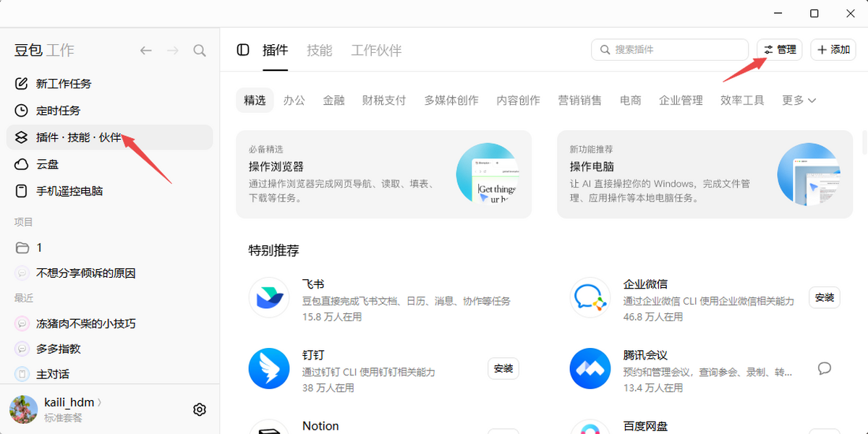Click the chat bubble icon next to 腾讯会议
The width and height of the screenshot is (868, 434).
(825, 368)
